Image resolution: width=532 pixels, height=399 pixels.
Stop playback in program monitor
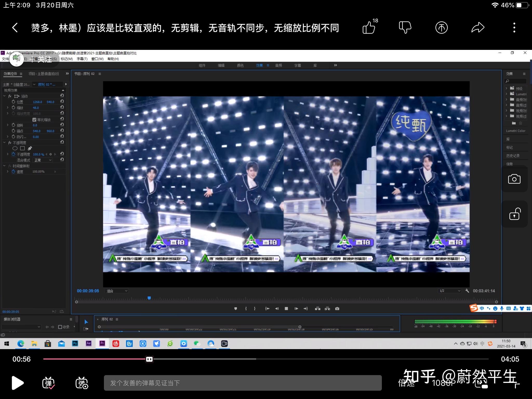tap(286, 309)
